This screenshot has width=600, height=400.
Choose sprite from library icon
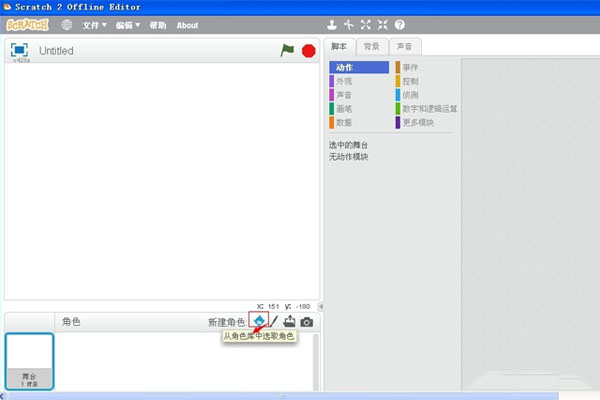[259, 321]
